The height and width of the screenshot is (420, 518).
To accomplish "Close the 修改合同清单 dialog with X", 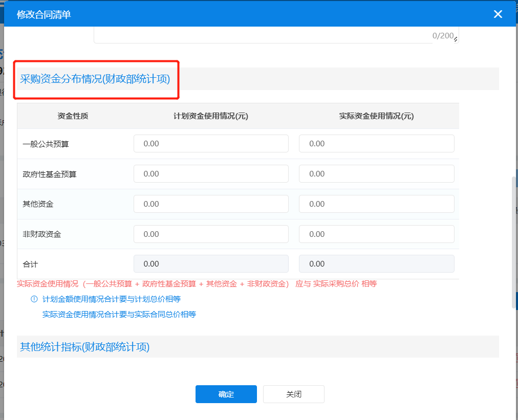I will (498, 14).
